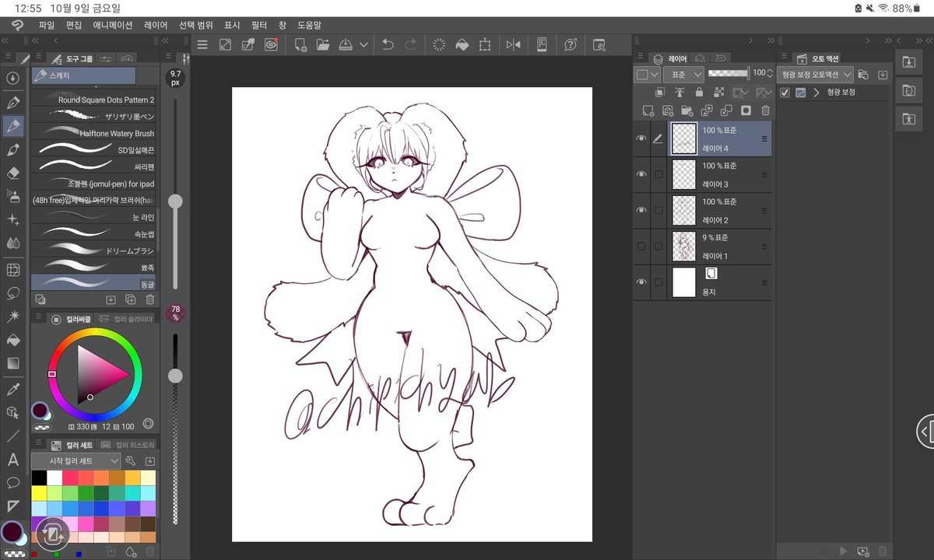This screenshot has width=934, height=560.
Task: Select the Pencil tool in the tool palette
Action: 12,125
